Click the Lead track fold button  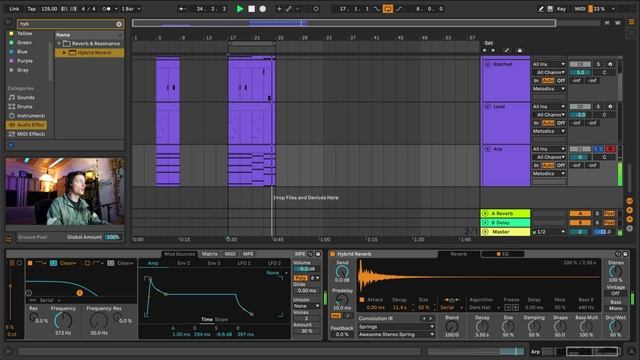[487, 107]
